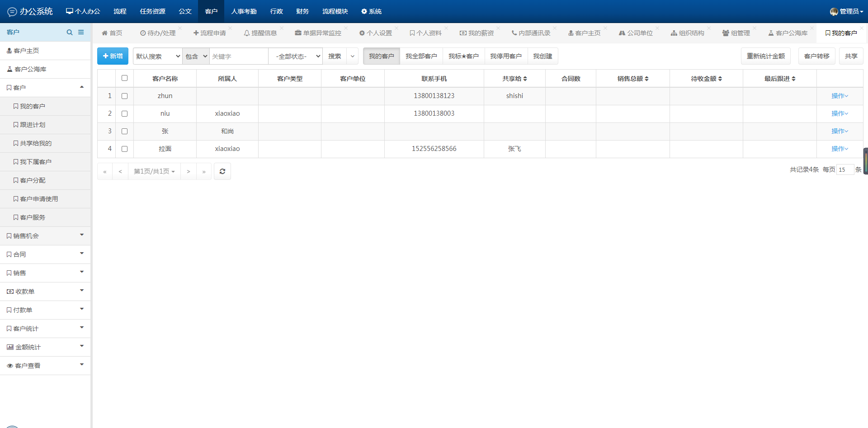Open 操作 menu for customer niu
Image resolution: width=868 pixels, height=428 pixels.
tap(840, 113)
